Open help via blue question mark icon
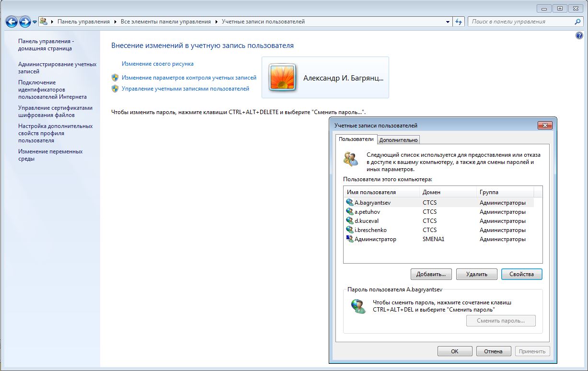 579,36
